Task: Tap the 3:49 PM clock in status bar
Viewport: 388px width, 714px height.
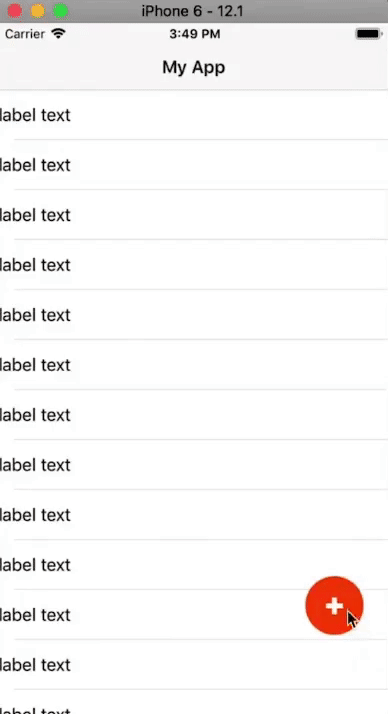Action: pos(194,34)
